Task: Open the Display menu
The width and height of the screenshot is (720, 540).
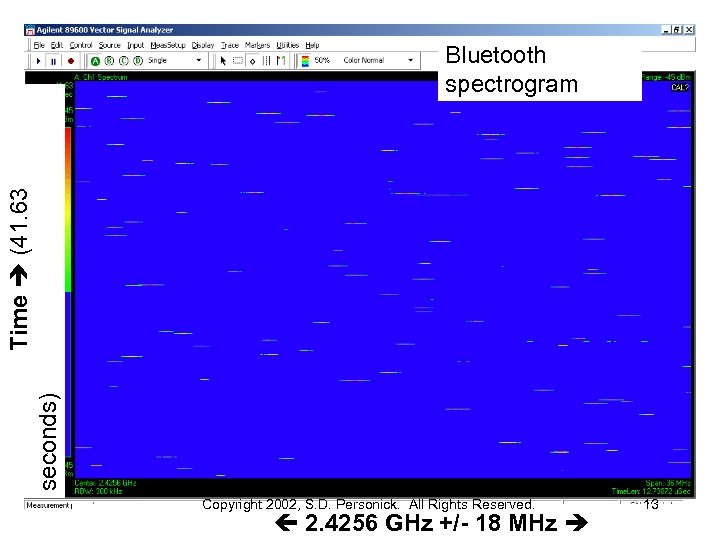Action: click(203, 45)
